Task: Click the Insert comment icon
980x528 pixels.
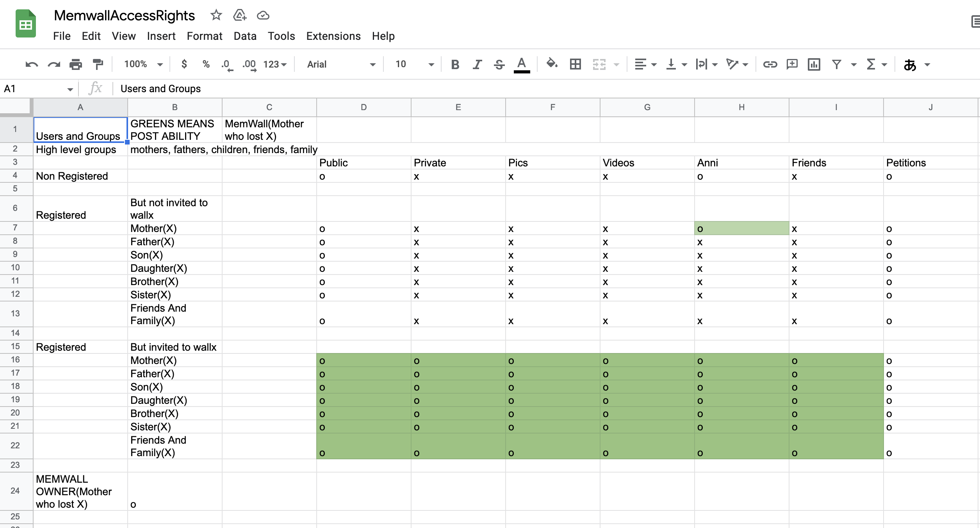Action: (x=792, y=64)
